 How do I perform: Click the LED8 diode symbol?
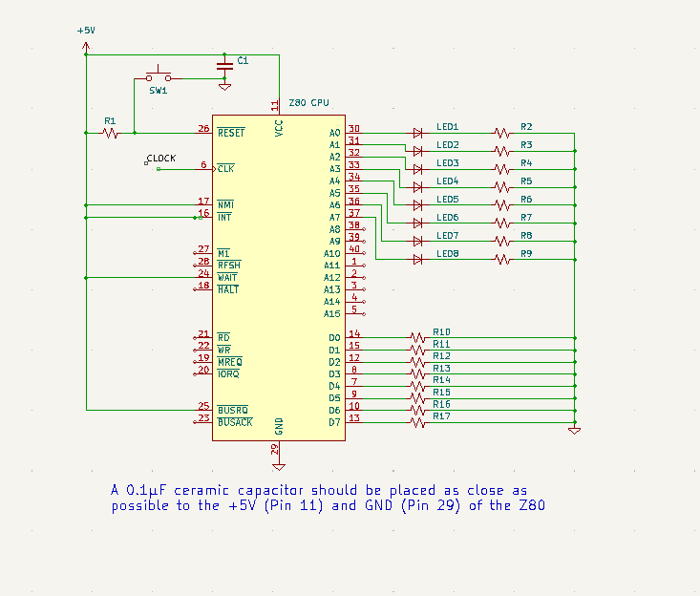tap(418, 259)
